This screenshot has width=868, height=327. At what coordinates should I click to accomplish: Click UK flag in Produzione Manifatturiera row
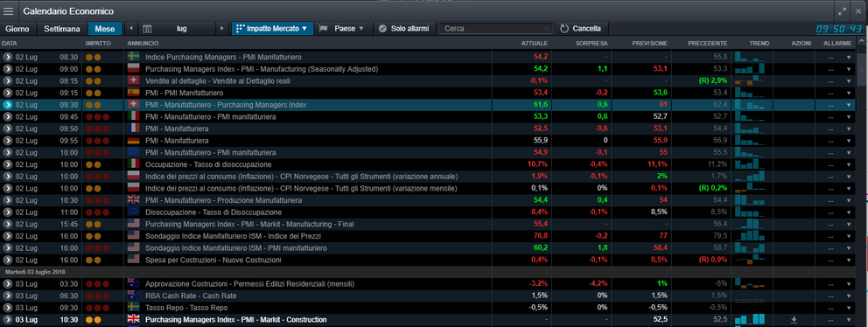[x=133, y=200]
